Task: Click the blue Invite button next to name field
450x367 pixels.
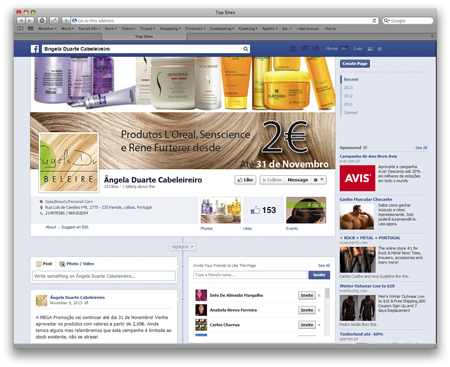Action: pos(319,275)
